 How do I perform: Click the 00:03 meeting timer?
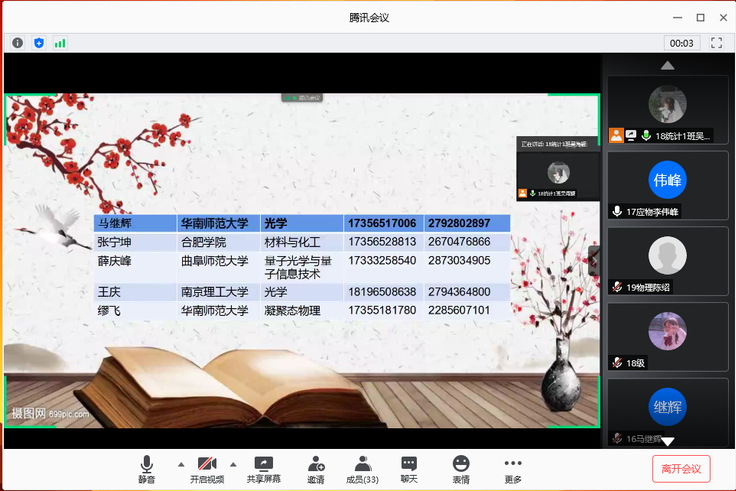tap(682, 43)
